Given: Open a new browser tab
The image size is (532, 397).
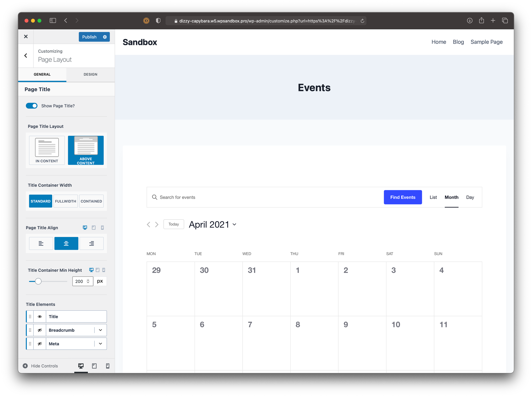Looking at the screenshot, I should [493, 21].
